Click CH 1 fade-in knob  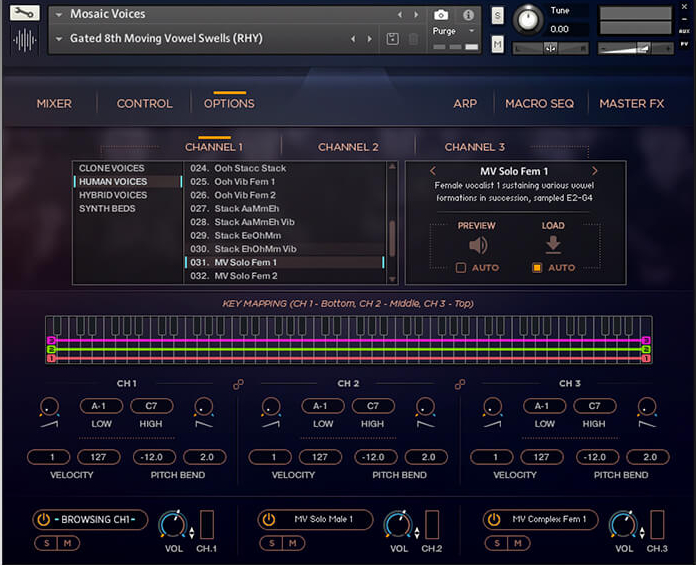pyautogui.click(x=49, y=407)
